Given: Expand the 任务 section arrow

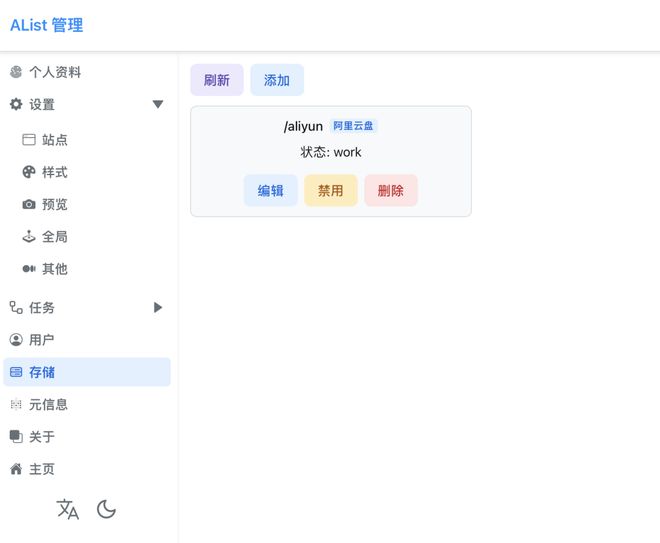Looking at the screenshot, I should tap(157, 308).
